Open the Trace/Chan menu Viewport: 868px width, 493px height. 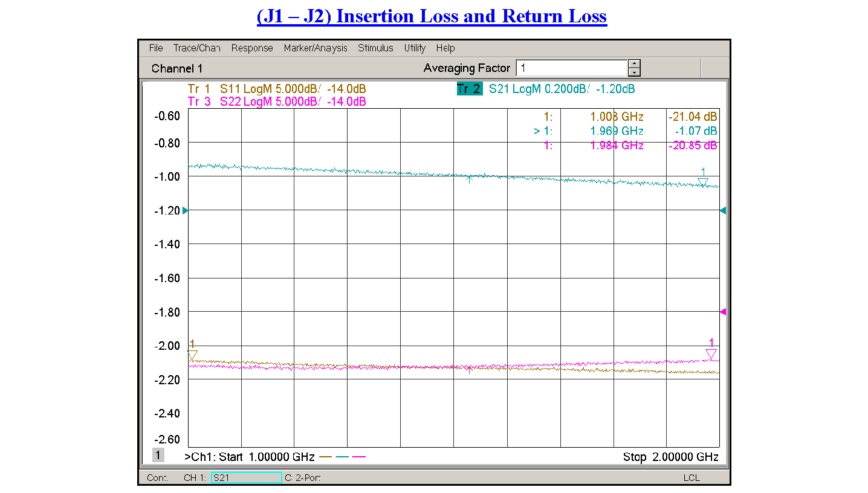[x=196, y=48]
